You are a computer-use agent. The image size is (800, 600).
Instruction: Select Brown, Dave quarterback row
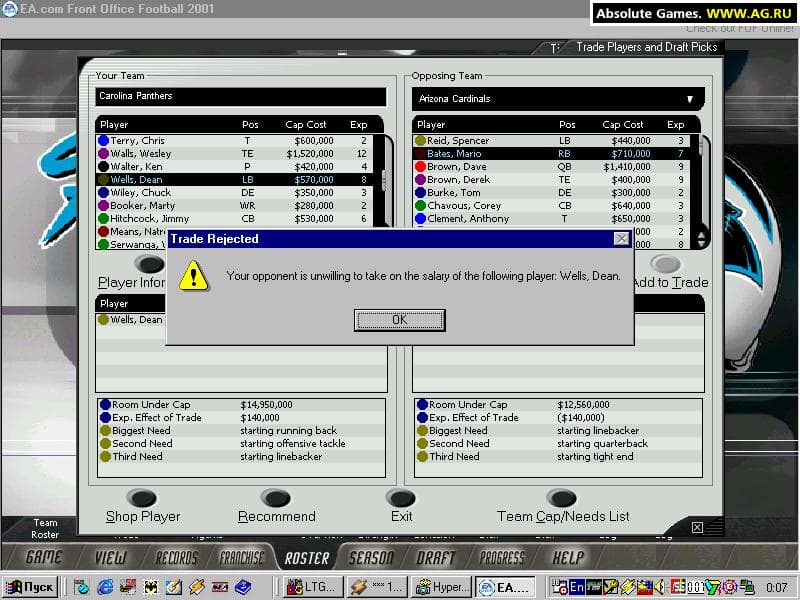[x=551, y=166]
